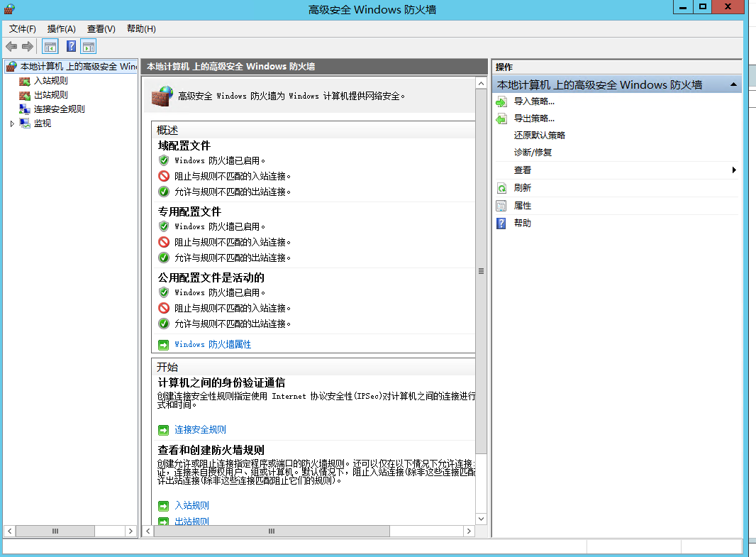Click the left tree horizontal scrollbar right arrow
Image resolution: width=756 pixels, height=557 pixels.
[x=130, y=531]
